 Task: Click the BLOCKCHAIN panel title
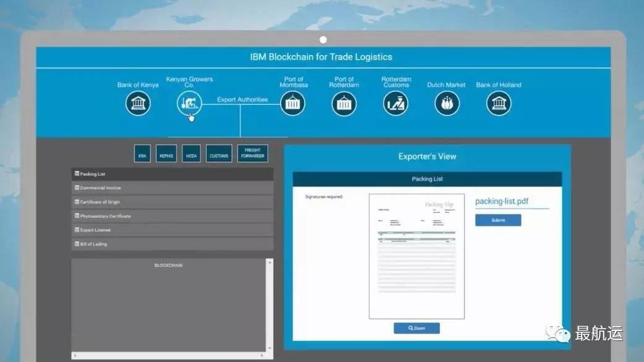(x=168, y=265)
